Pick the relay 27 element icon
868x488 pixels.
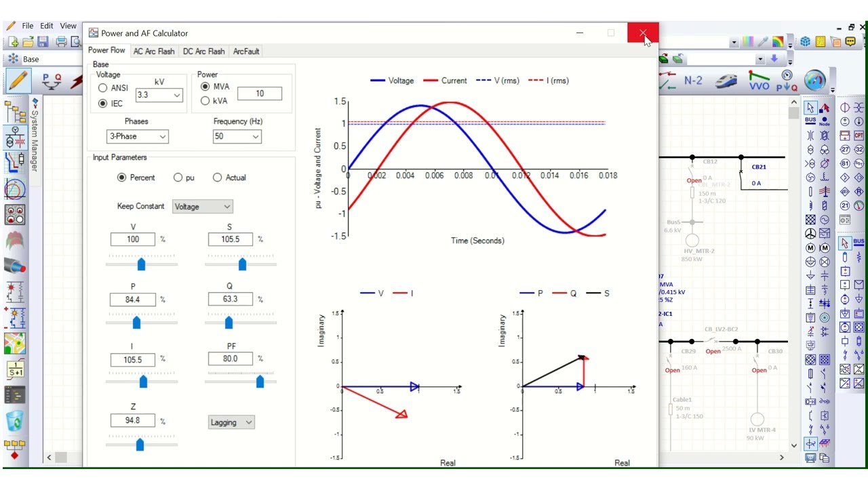point(845,150)
